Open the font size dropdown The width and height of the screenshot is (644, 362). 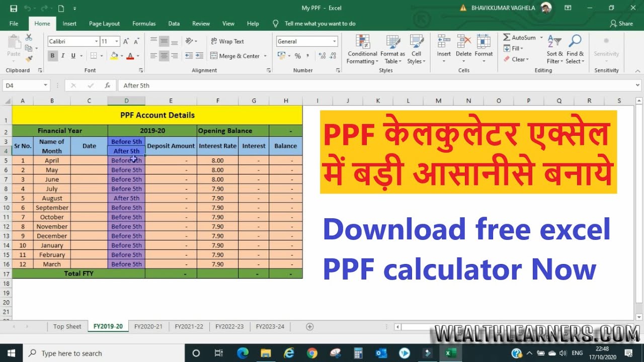click(117, 42)
